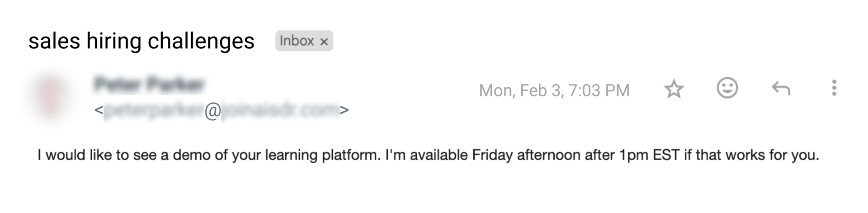The image size is (868, 213).
Task: Add an emoji reaction to the message
Action: (x=727, y=88)
